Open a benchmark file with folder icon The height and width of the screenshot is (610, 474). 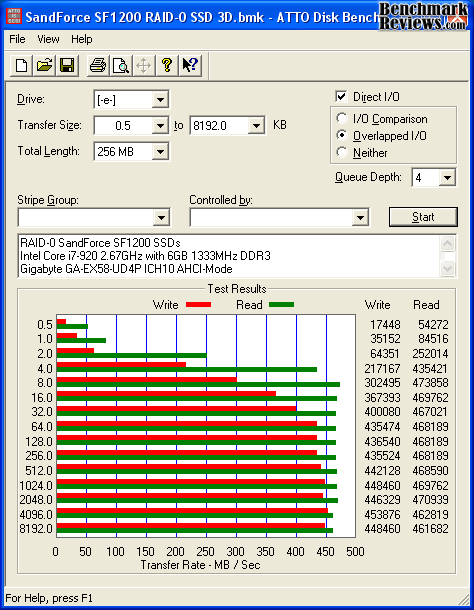[x=44, y=65]
